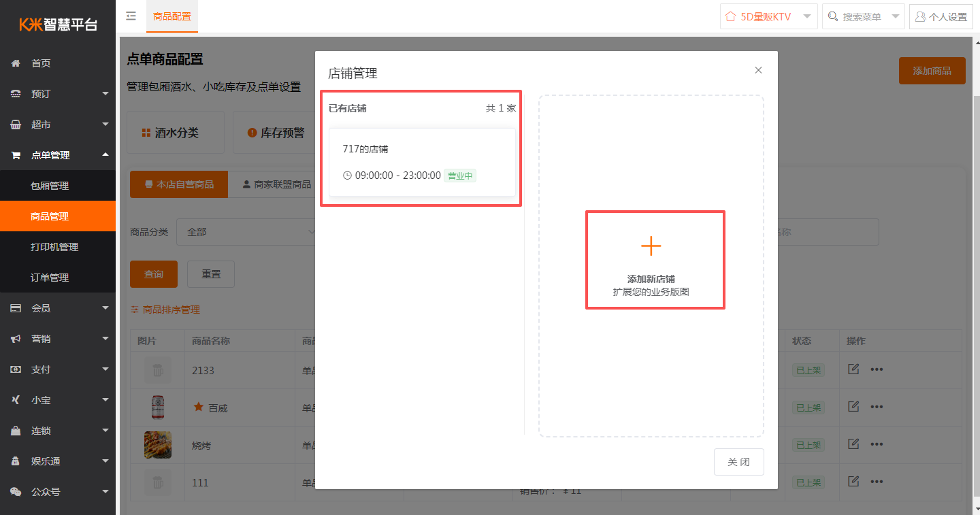Select 包厢管理 in sidebar submenu

[50, 186]
